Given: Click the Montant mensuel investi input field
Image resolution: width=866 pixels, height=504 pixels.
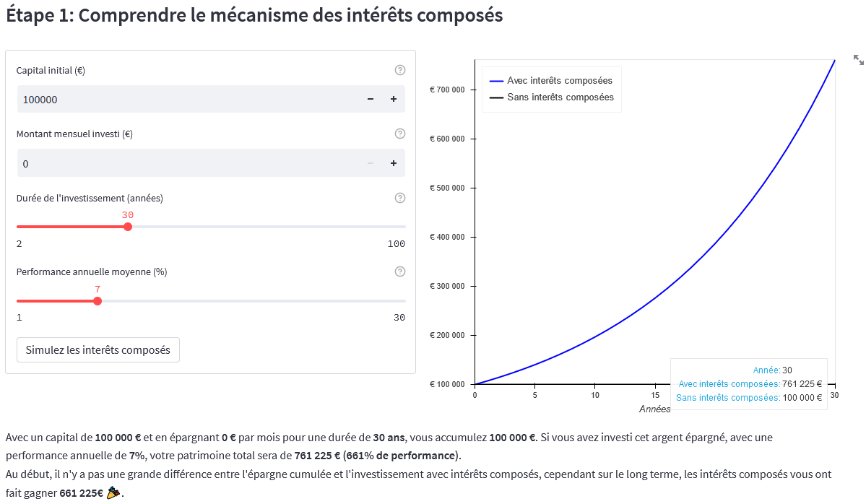Looking at the screenshot, I should click(188, 163).
